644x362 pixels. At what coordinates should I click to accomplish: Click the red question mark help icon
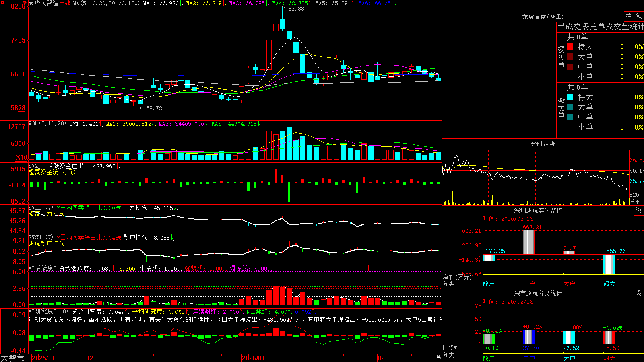25,3
